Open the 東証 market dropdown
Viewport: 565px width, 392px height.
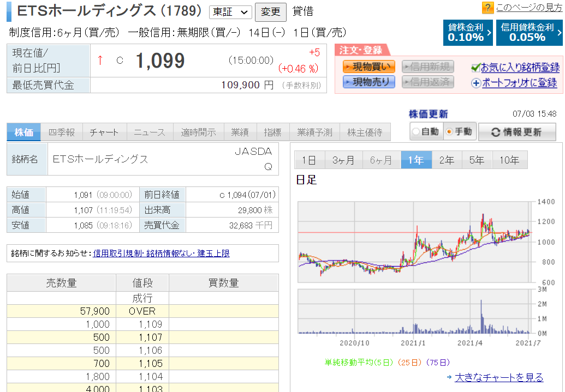point(230,12)
